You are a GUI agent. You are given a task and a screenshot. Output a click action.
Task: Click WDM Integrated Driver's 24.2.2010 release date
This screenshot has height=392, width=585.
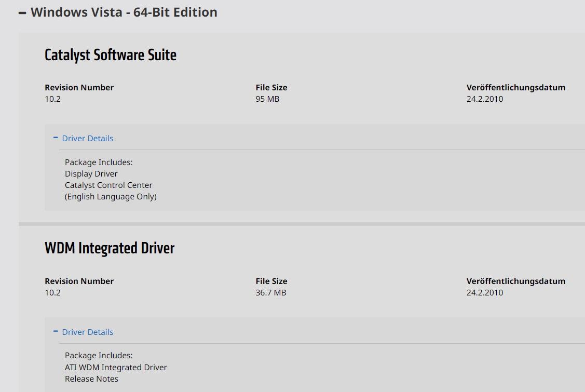[x=484, y=293]
